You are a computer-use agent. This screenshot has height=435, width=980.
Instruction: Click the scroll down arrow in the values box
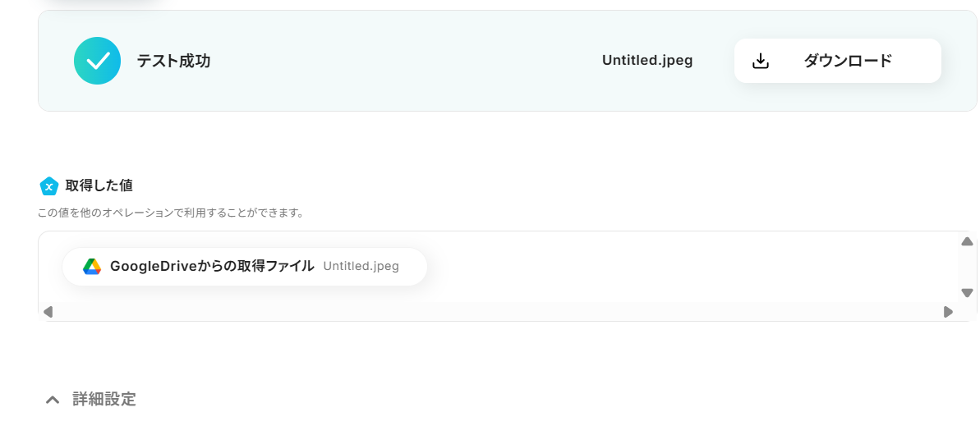click(967, 293)
